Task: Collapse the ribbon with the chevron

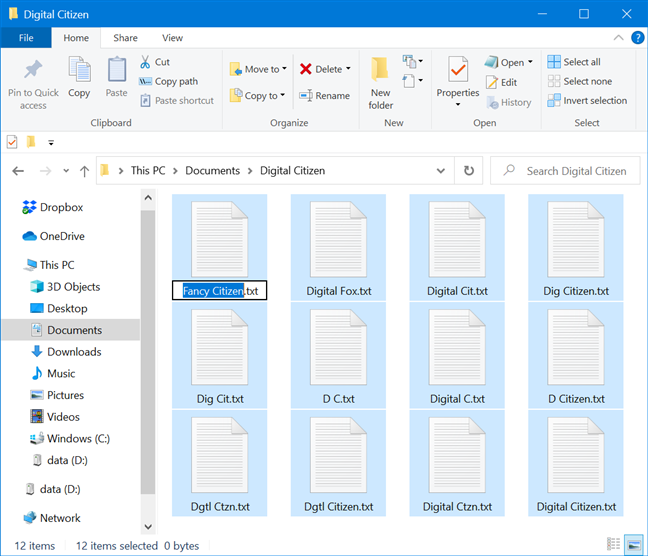Action: pyautogui.click(x=618, y=38)
